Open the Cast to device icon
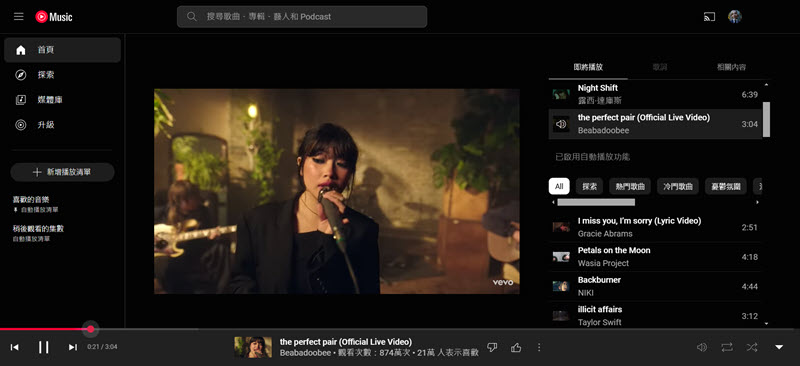Viewport: 800px width, 366px height. (710, 17)
